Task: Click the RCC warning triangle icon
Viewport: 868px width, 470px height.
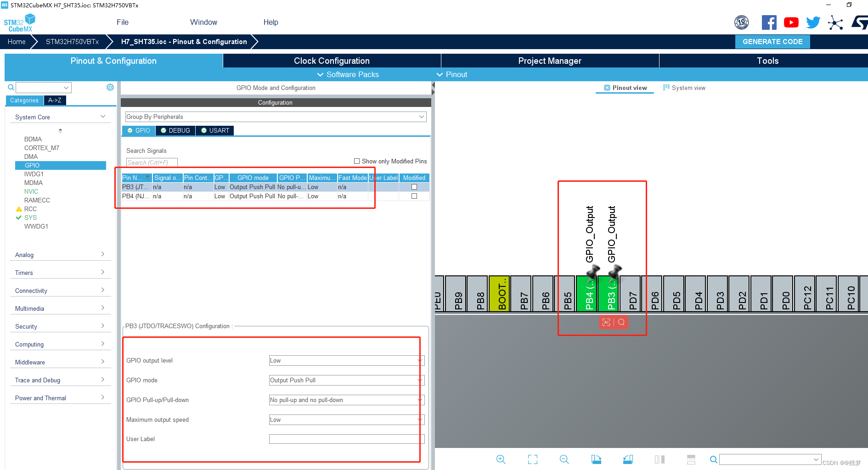Action: (19, 209)
